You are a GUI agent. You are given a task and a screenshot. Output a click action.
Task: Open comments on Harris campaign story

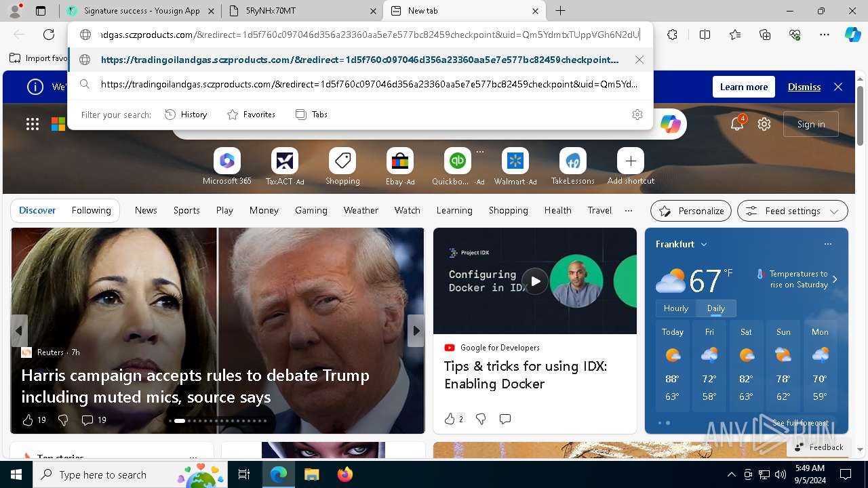(x=94, y=420)
